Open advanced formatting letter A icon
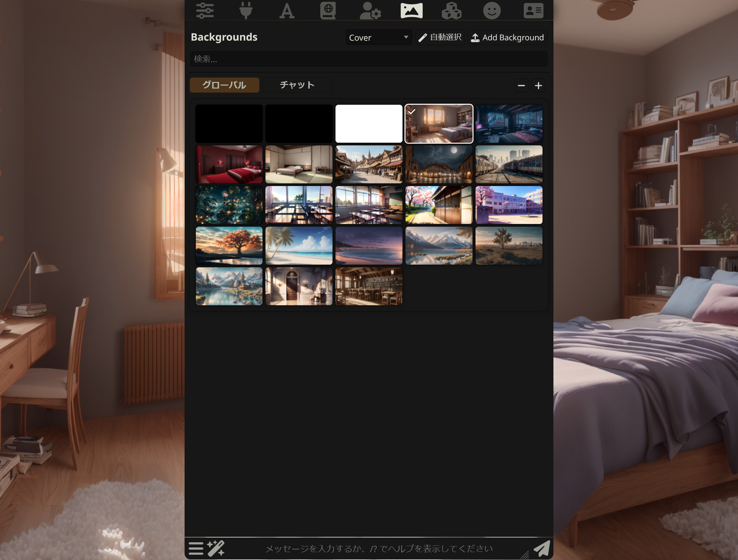Viewport: 738px width, 560px height. [x=287, y=11]
